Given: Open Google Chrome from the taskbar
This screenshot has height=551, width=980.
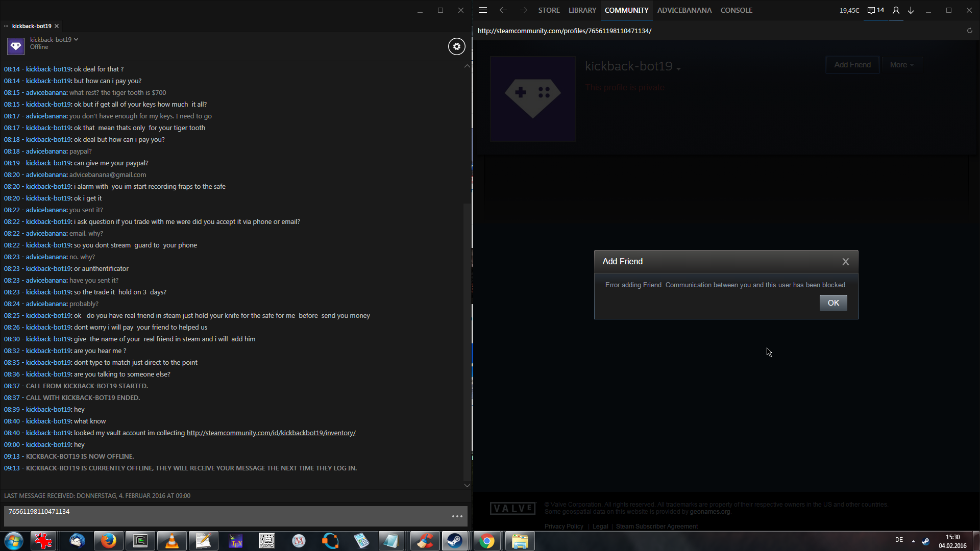Looking at the screenshot, I should pos(487,541).
